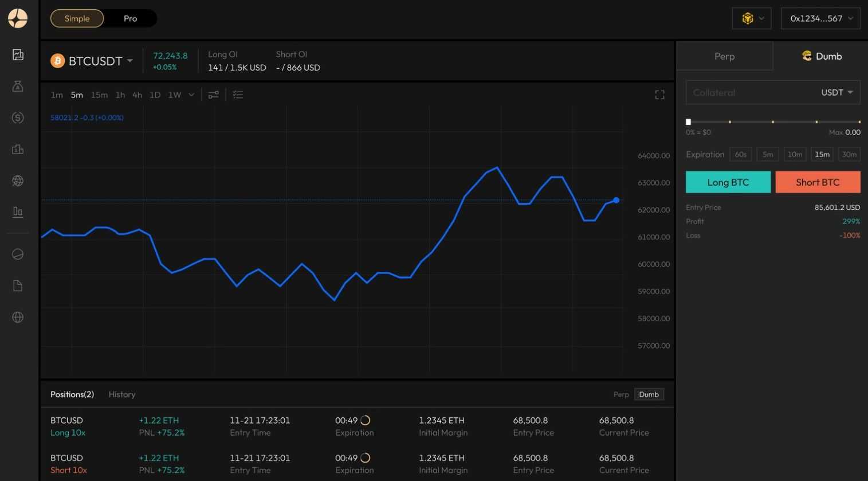Open the History tab

[x=122, y=394]
